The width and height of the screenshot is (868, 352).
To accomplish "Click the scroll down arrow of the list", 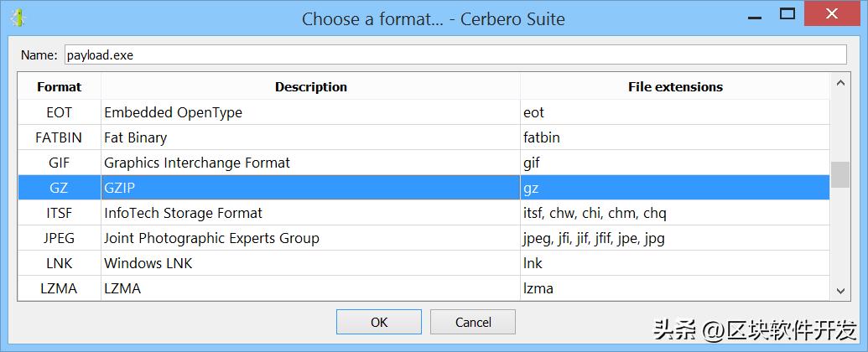I will coord(840,291).
